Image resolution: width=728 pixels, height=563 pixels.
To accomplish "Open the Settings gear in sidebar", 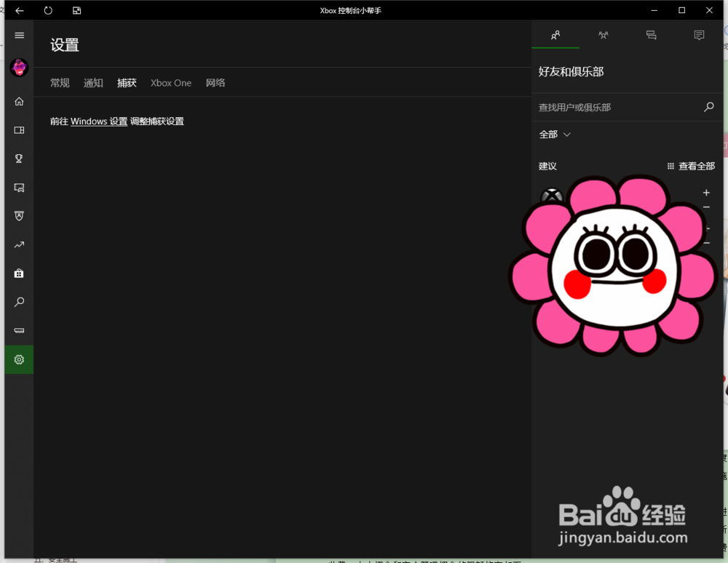I will 19,359.
